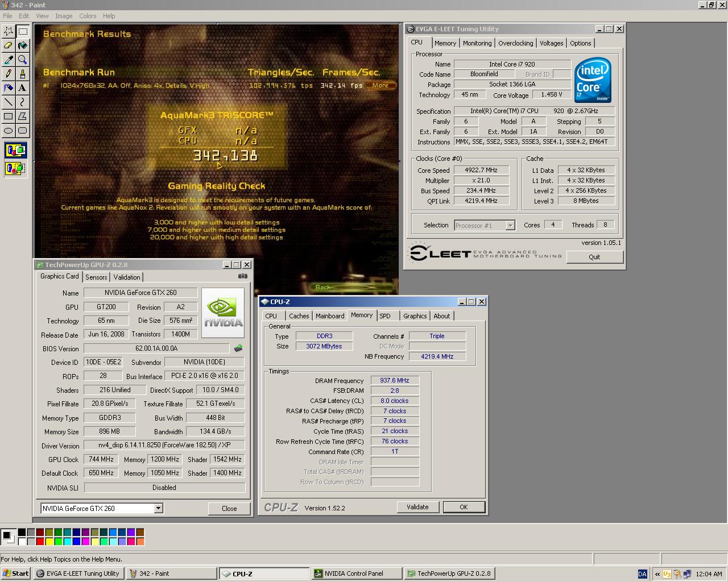Switch to the Sensors tab in GPU-Z
This screenshot has height=582, width=728.
point(96,277)
